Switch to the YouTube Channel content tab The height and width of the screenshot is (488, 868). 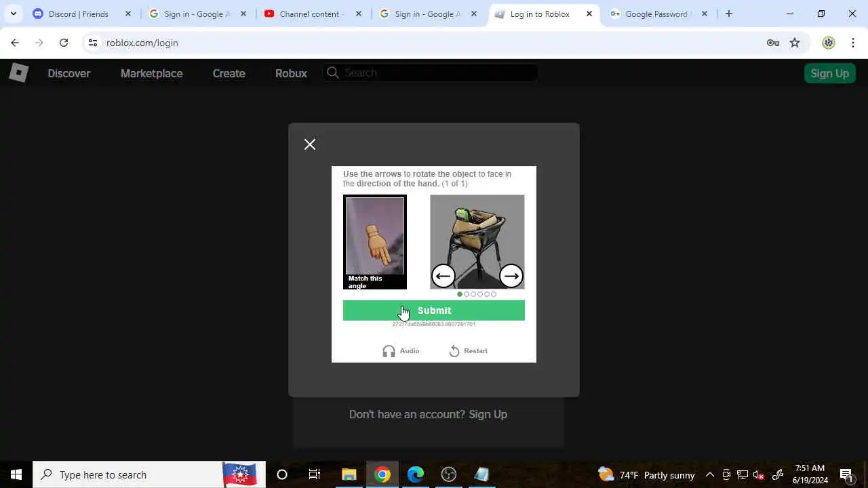point(312,14)
